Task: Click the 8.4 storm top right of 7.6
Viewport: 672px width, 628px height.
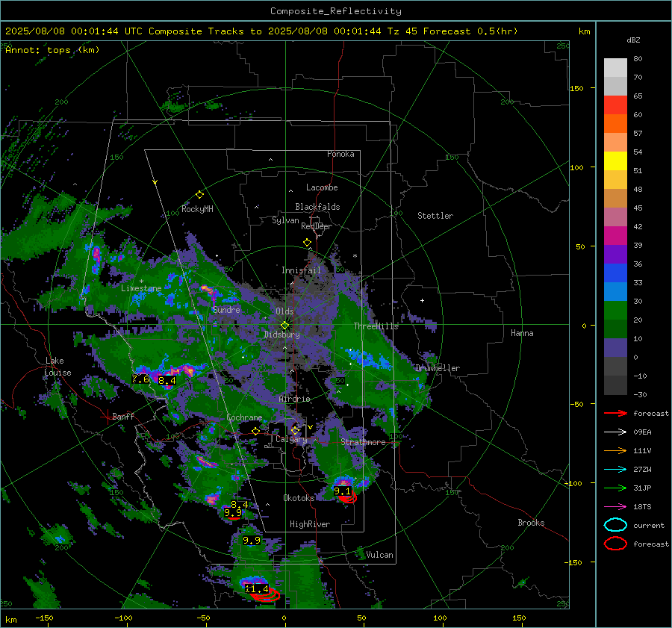Action: 167,380
